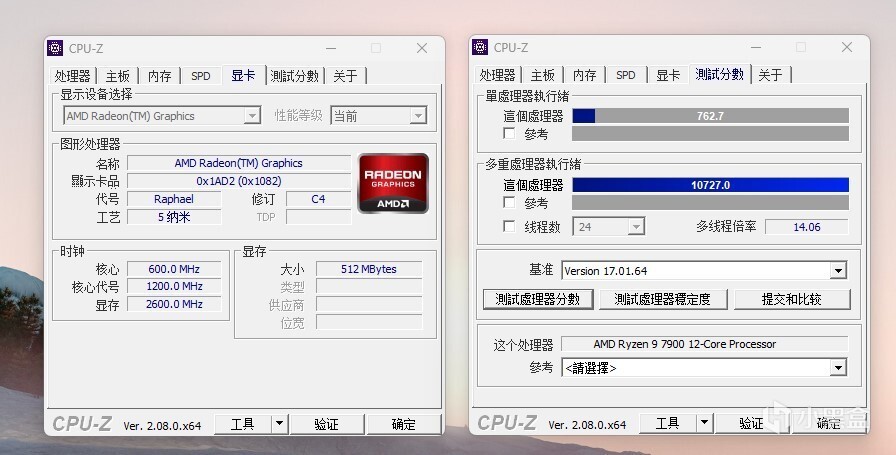Click 确定 button in left window
Screen dimensions: 896x455
pos(403,424)
